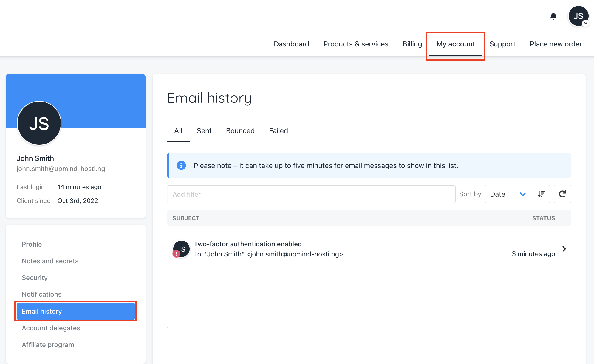Image resolution: width=594 pixels, height=364 pixels.
Task: Open Two-factor authentication enabled email
Action: (x=247, y=244)
